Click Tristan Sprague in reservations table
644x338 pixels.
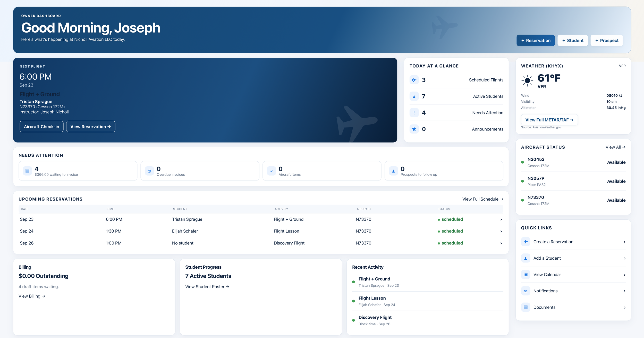click(187, 219)
